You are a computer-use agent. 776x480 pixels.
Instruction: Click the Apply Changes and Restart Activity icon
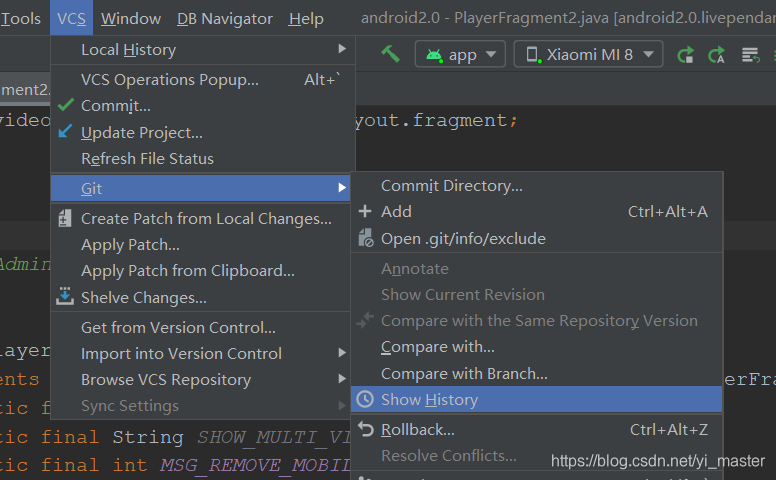[685, 54]
